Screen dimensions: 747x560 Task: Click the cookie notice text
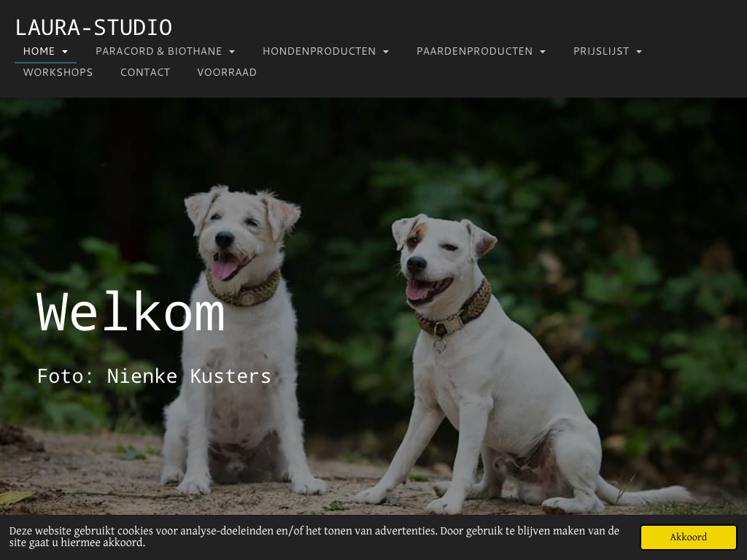click(x=314, y=537)
